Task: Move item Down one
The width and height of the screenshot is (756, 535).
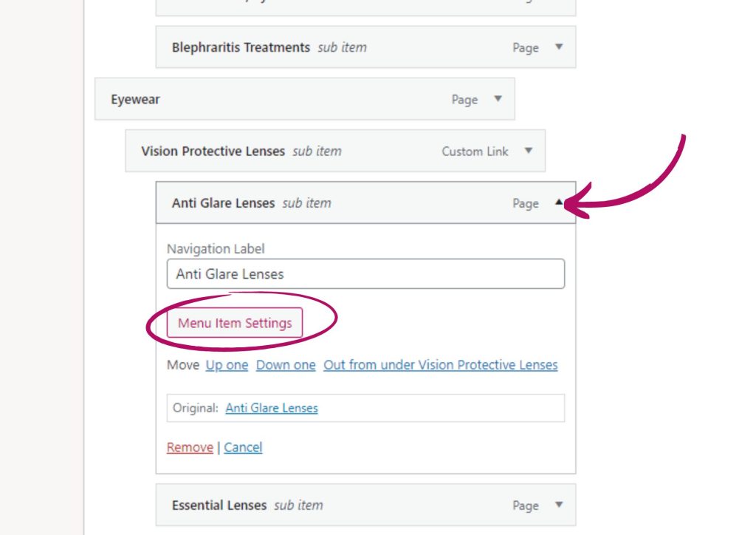Action: pyautogui.click(x=286, y=365)
